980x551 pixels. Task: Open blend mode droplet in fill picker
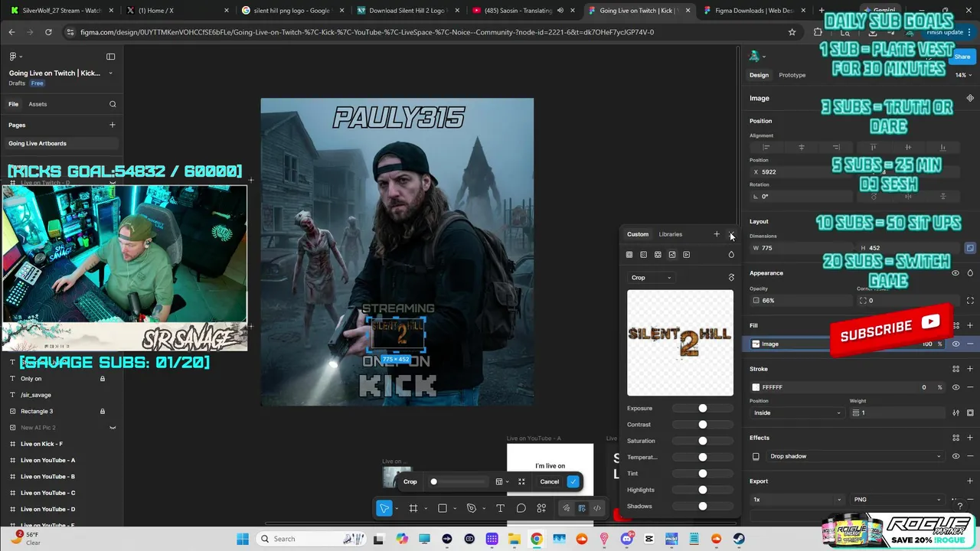731,255
